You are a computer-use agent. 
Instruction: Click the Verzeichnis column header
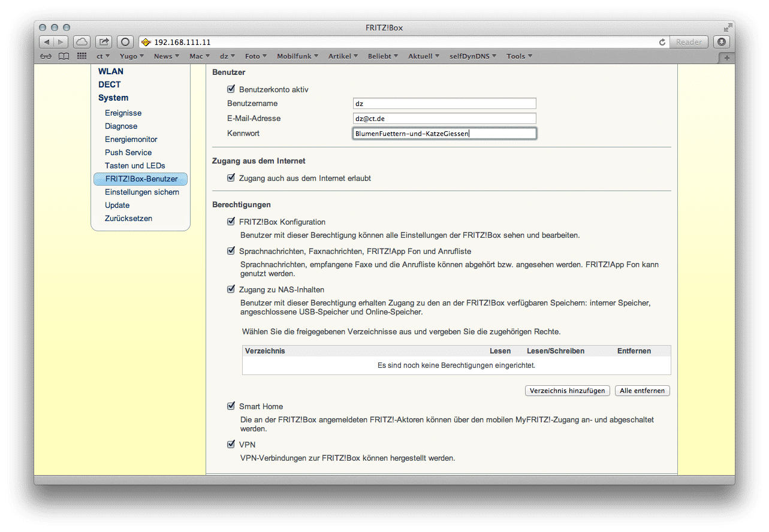click(x=265, y=350)
